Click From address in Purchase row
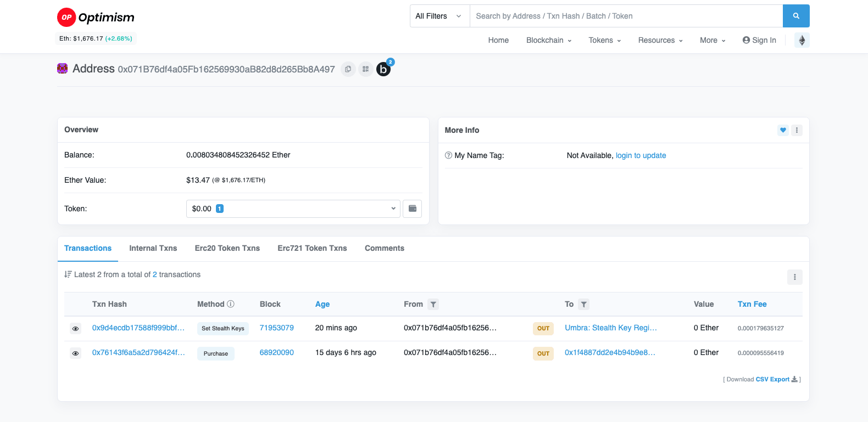Viewport: 868px width, 422px height. [450, 352]
